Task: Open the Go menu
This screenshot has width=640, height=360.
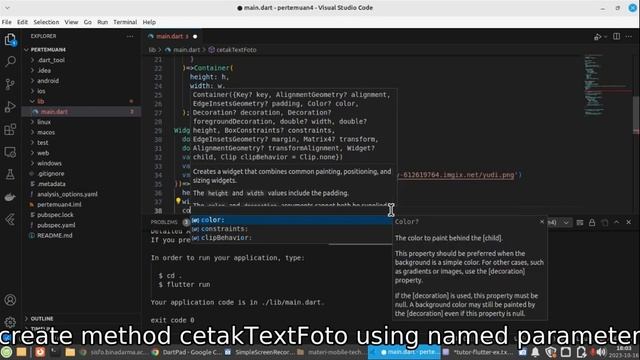Action: point(88,22)
